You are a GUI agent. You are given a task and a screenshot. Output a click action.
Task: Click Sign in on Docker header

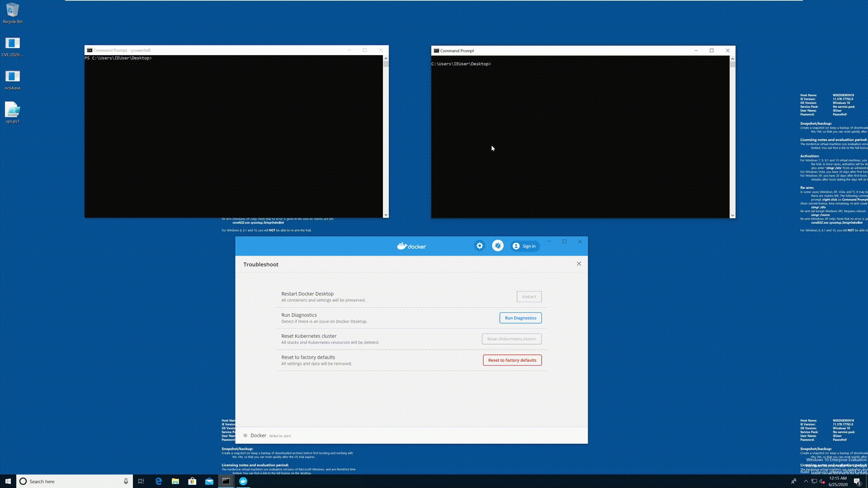[524, 246]
